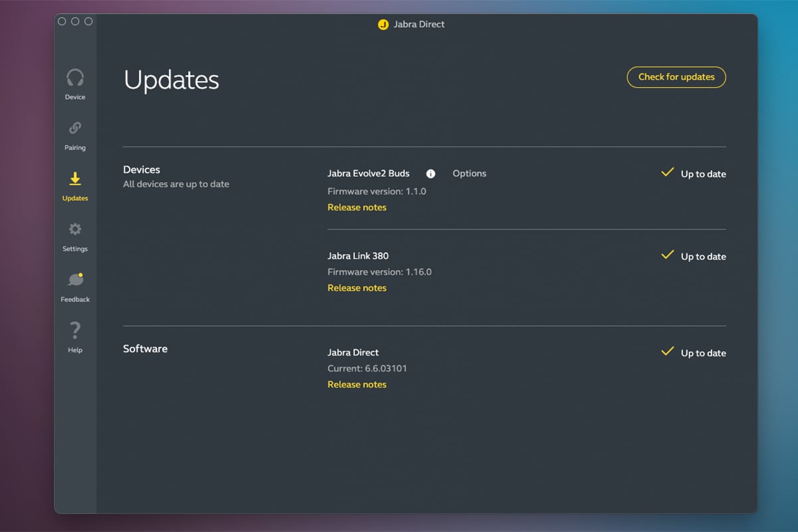Switch to the Pairing sidebar tab
Viewport: 798px width, 532px height.
coord(75,135)
